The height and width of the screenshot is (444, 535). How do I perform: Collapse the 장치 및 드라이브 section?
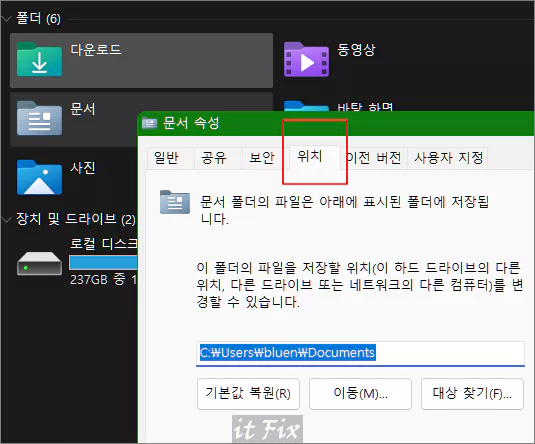coord(6,219)
